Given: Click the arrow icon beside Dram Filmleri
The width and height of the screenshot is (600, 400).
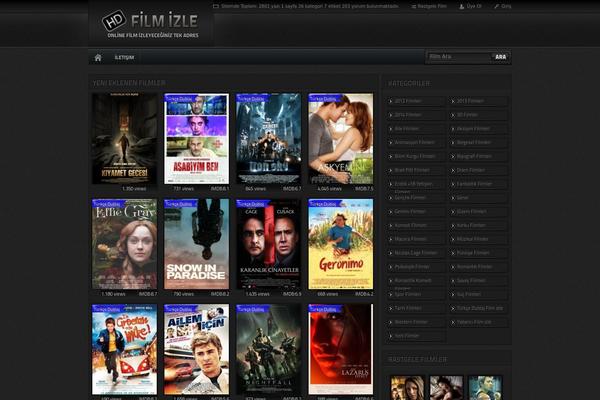Looking at the screenshot, I should [453, 170].
